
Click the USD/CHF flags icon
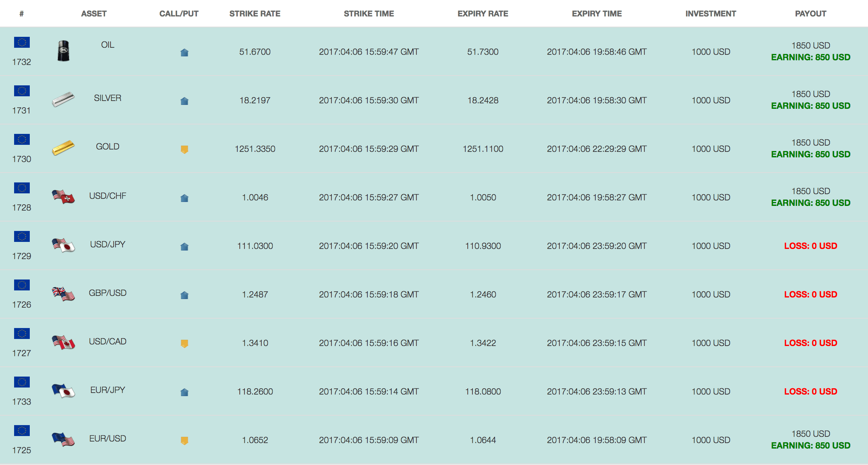click(63, 196)
